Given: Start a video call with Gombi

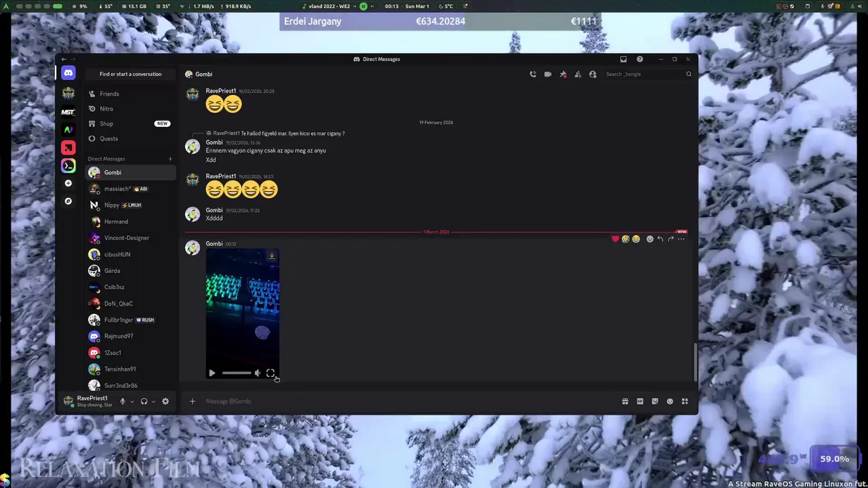Looking at the screenshot, I should [x=548, y=74].
